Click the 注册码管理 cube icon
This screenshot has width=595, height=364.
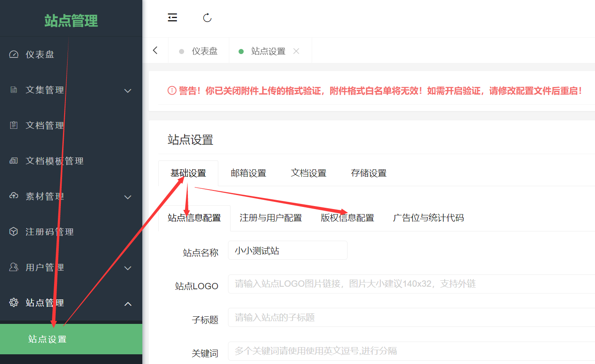click(14, 231)
